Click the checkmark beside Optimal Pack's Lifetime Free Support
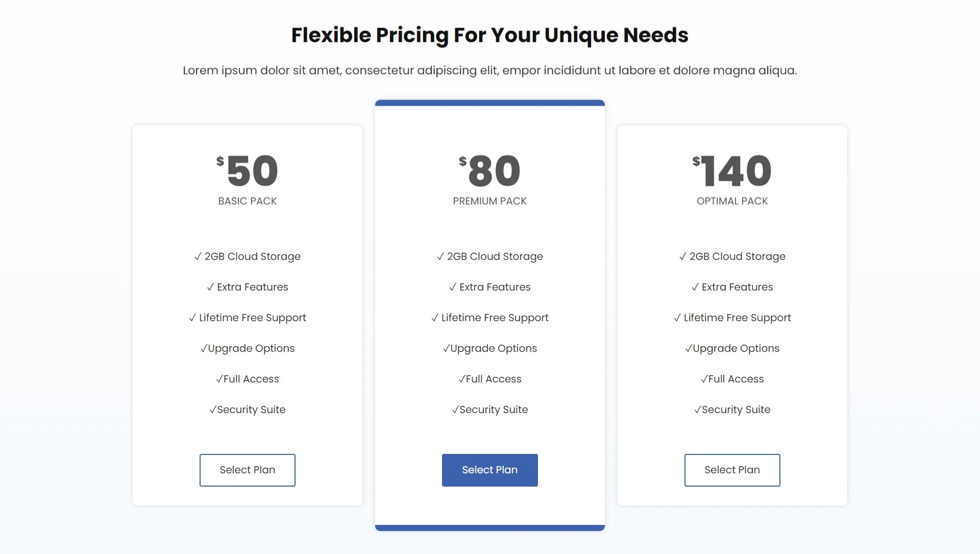 [x=678, y=317]
